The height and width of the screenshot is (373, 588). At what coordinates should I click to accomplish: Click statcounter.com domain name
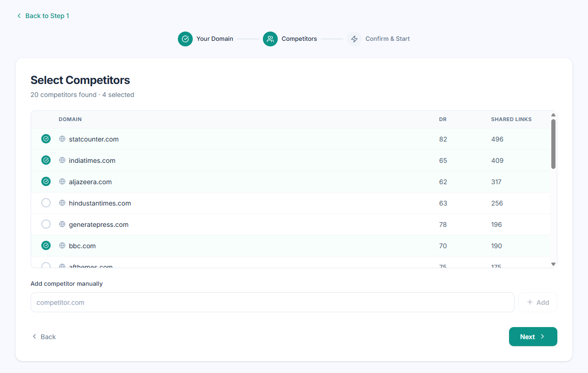(94, 139)
